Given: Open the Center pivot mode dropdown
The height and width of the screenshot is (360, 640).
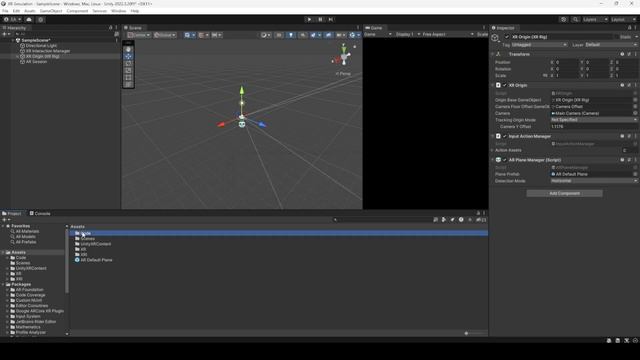Looking at the screenshot, I should [139, 35].
